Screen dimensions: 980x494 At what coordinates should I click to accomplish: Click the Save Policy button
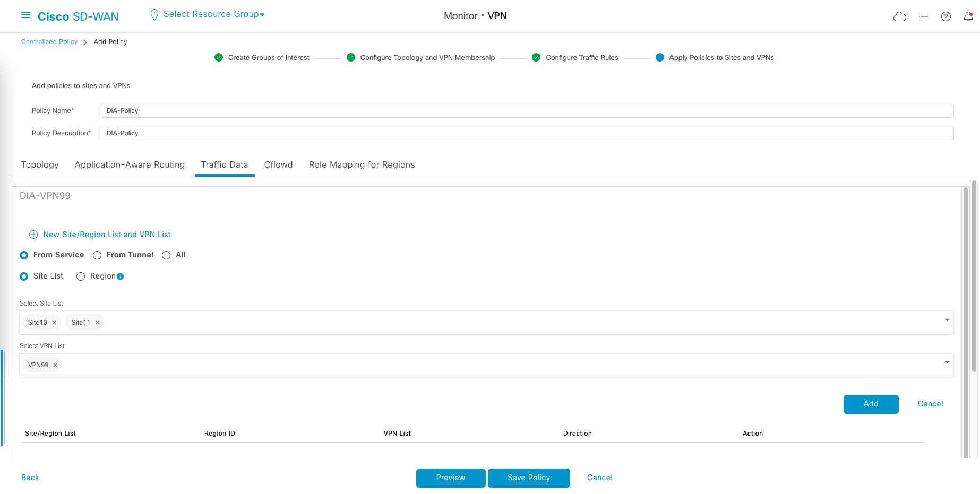[529, 478]
